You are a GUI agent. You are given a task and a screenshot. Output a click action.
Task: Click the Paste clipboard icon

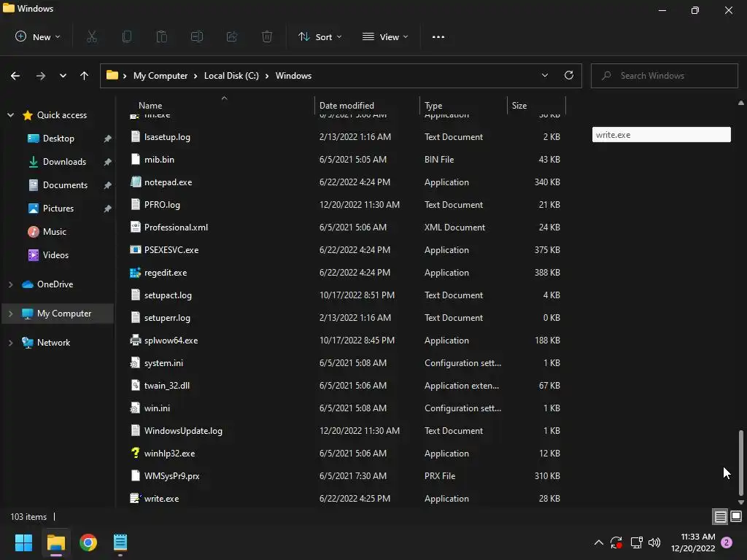[162, 36]
